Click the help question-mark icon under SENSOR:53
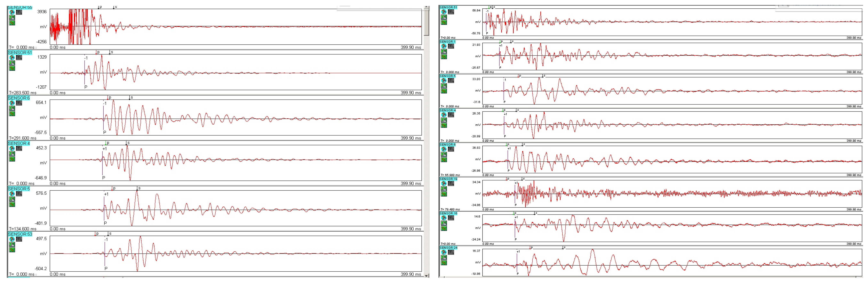 point(12,239)
